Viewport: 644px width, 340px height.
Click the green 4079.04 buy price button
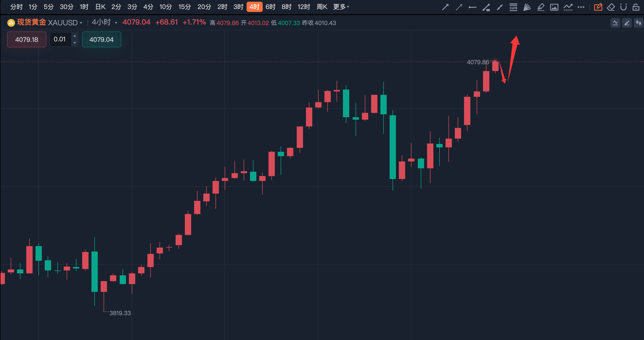click(101, 39)
